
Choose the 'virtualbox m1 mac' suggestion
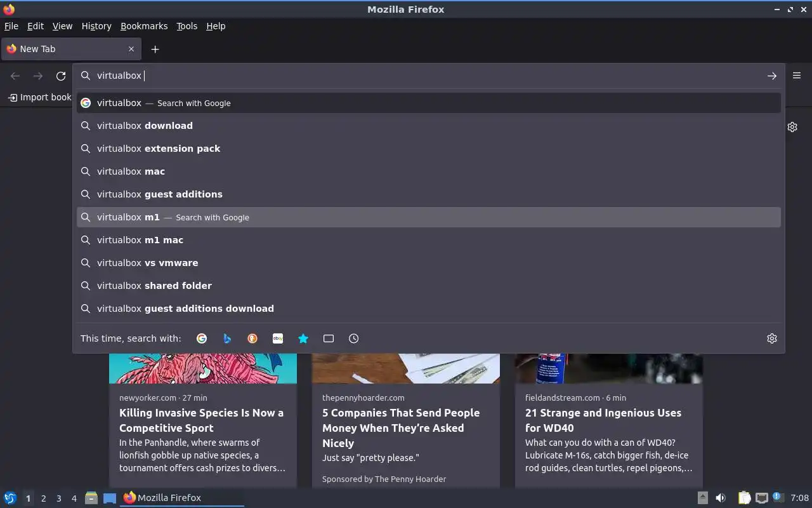(429, 240)
